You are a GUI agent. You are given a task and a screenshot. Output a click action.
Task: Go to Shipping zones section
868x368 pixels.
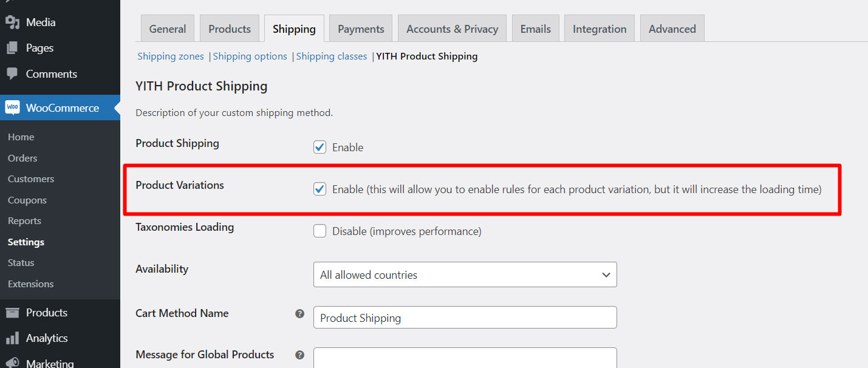point(171,56)
